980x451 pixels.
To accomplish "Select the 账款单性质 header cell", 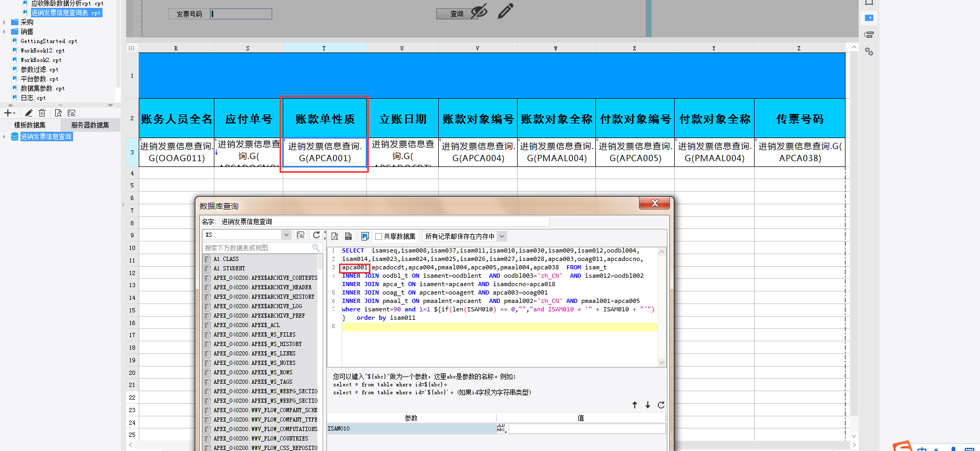I will pos(324,119).
